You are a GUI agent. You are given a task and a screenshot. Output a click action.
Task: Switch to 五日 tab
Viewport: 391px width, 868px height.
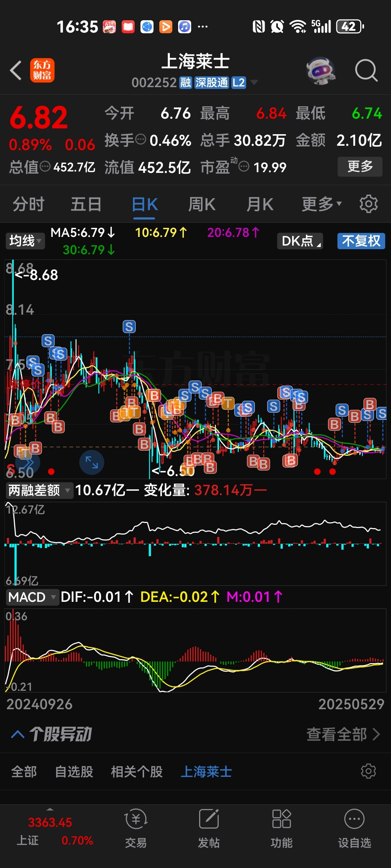(86, 204)
